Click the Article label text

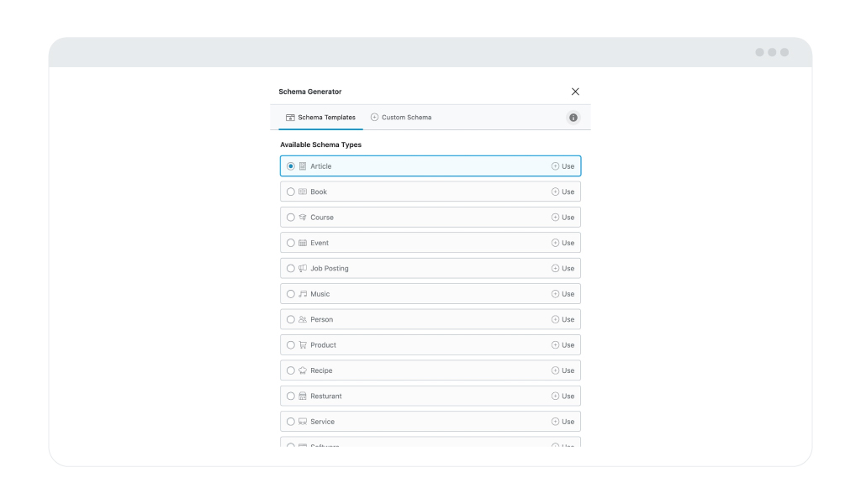[320, 166]
